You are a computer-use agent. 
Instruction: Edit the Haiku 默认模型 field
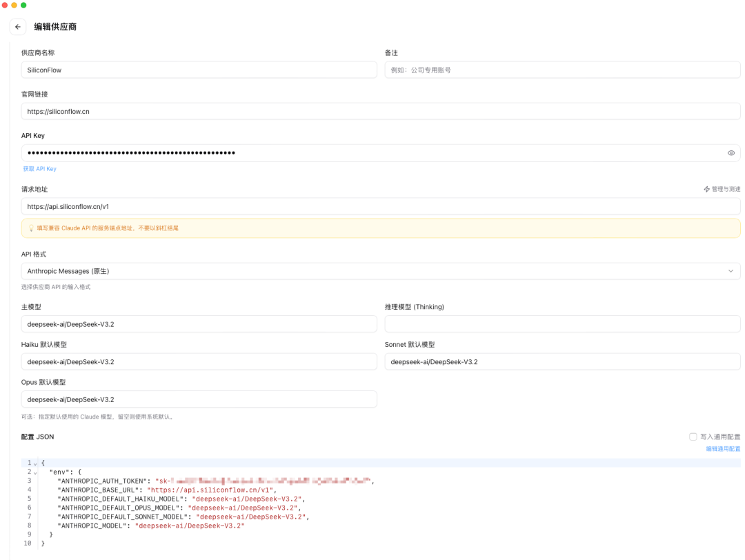(199, 361)
